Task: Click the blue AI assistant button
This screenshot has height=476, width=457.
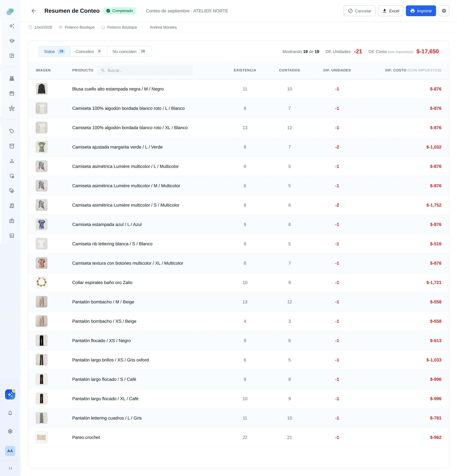Action: tap(10, 395)
